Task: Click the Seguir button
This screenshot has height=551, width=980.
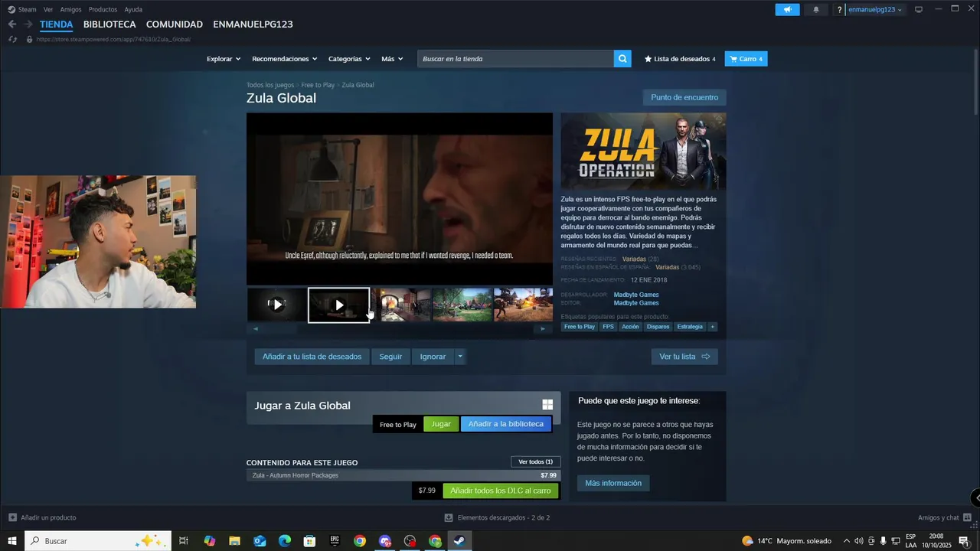Action: [390, 357]
